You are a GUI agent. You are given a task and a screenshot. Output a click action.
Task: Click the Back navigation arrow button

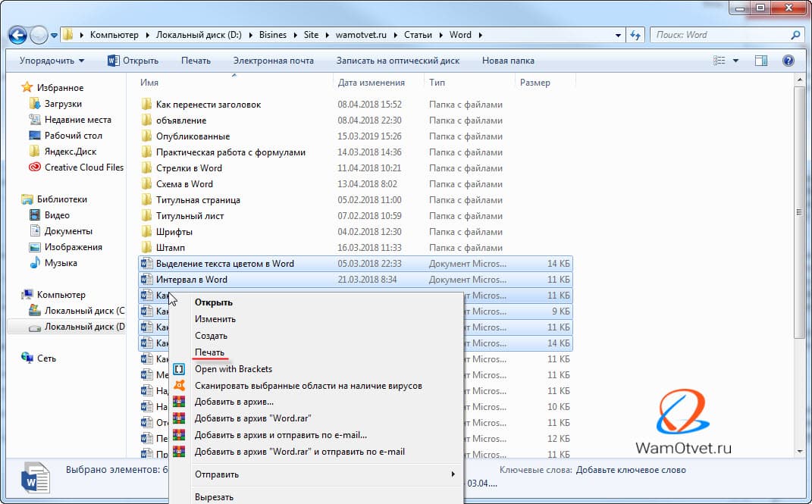pyautogui.click(x=18, y=35)
